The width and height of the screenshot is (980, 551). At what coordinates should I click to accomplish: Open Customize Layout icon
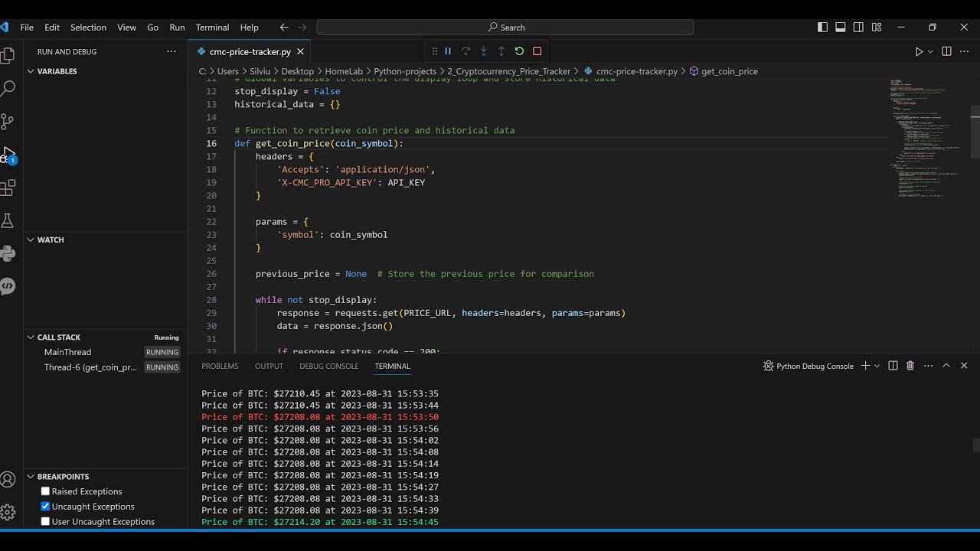876,27
